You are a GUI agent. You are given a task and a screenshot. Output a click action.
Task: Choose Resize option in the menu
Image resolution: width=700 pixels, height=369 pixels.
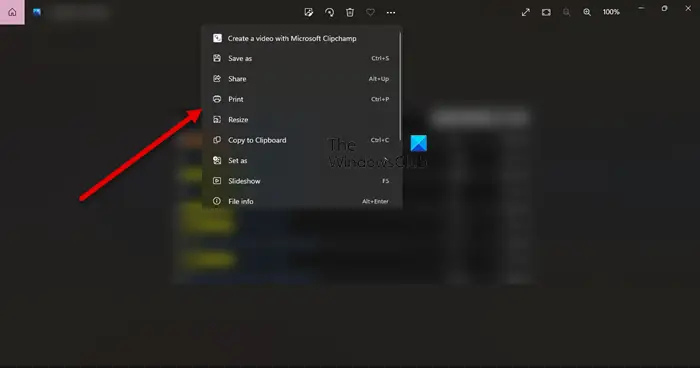point(302,120)
